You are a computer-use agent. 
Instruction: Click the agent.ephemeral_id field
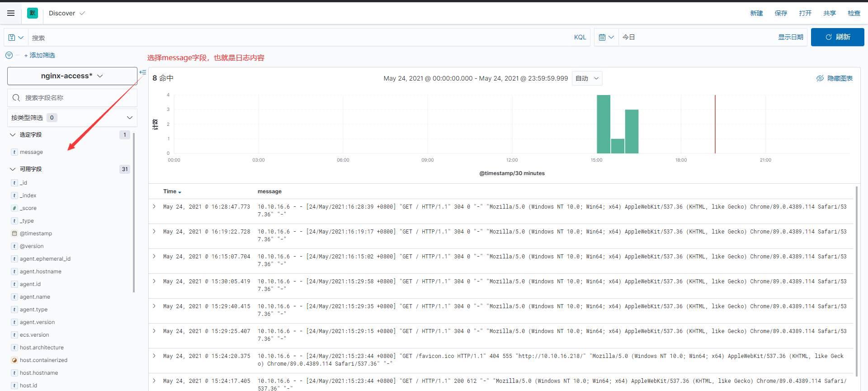pos(45,259)
